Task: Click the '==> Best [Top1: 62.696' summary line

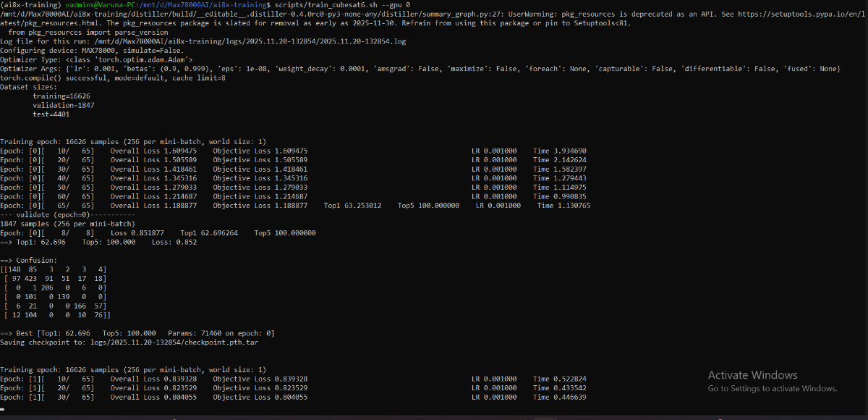Action: tap(137, 333)
